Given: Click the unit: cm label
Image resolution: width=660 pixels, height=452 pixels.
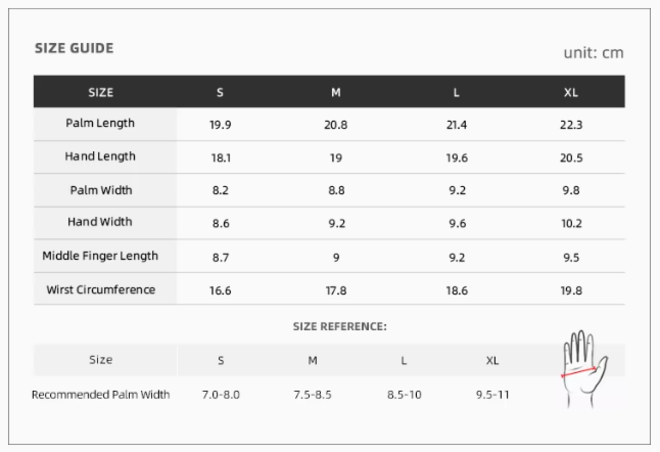Looking at the screenshot, I should point(593,52).
